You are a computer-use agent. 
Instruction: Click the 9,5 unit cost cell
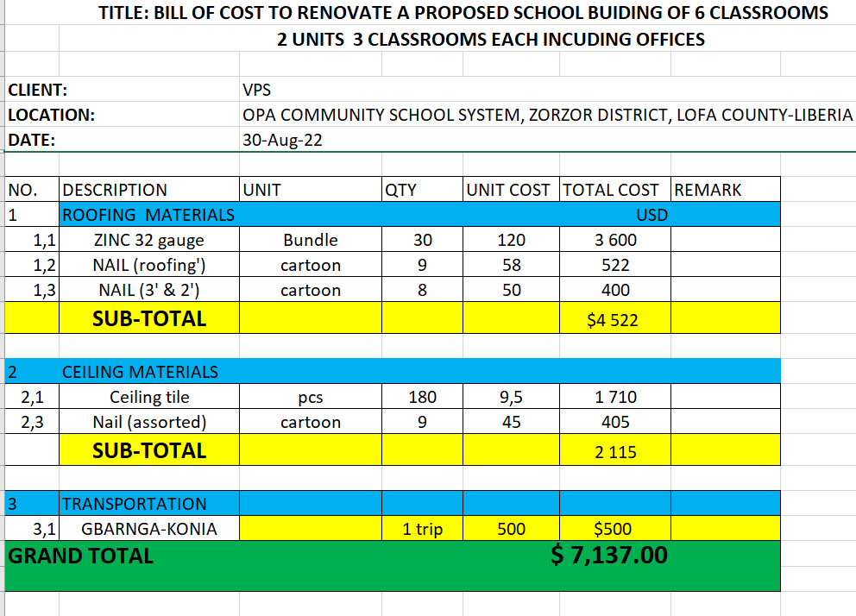(511, 397)
